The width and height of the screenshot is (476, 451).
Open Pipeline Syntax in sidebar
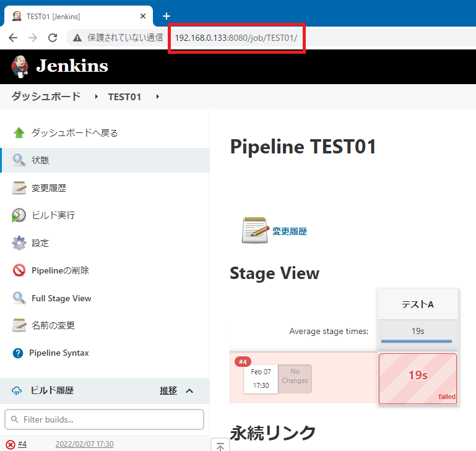(x=59, y=353)
